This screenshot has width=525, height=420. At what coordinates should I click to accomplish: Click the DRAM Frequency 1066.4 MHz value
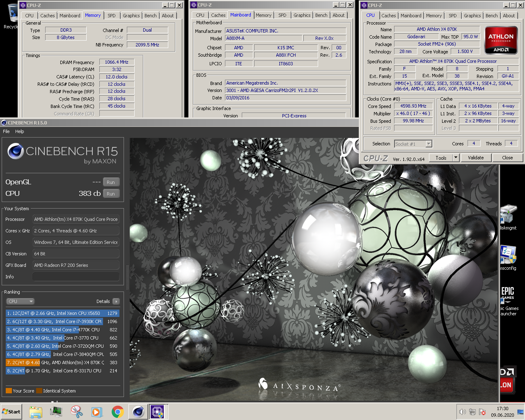point(117,62)
